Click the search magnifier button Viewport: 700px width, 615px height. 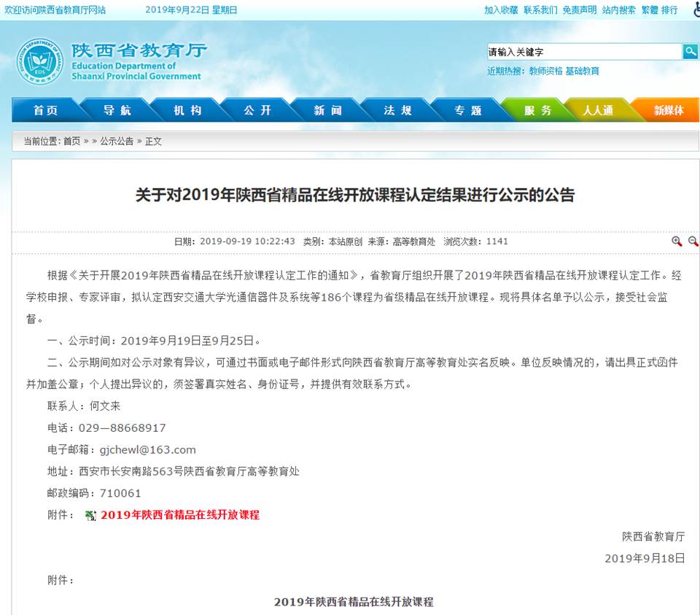coord(690,52)
